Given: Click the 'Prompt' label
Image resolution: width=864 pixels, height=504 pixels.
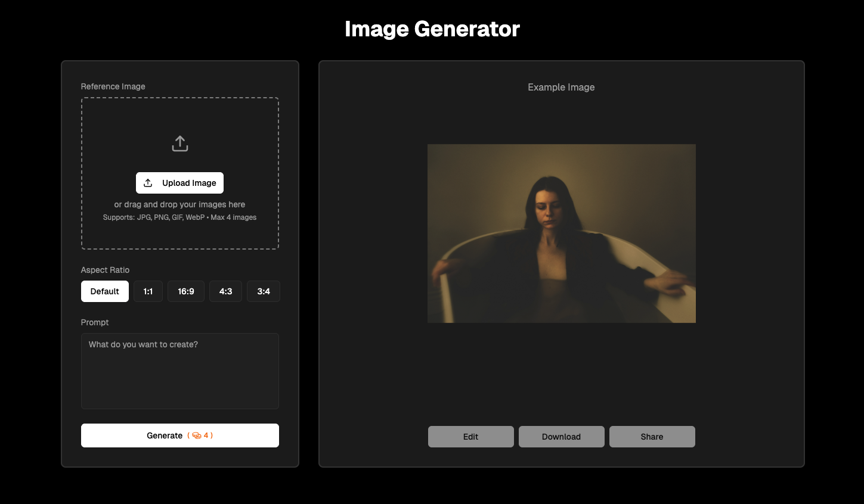Looking at the screenshot, I should (95, 322).
